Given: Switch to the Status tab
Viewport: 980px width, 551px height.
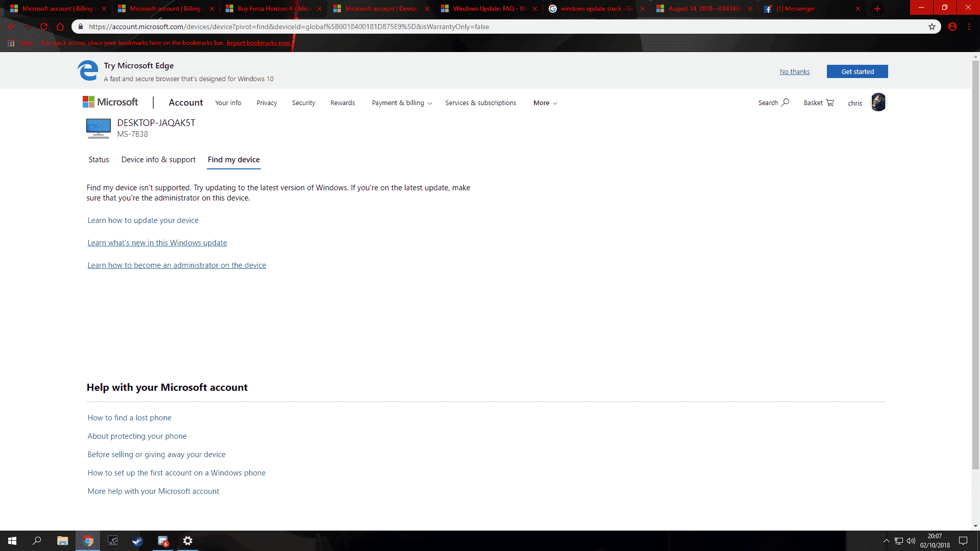Looking at the screenshot, I should click(x=99, y=160).
